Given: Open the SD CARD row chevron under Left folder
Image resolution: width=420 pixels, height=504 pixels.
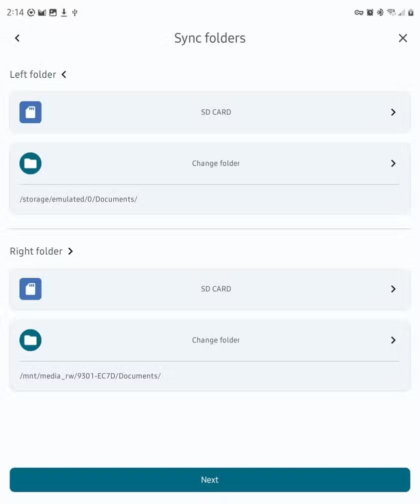Looking at the screenshot, I should pyautogui.click(x=393, y=112).
